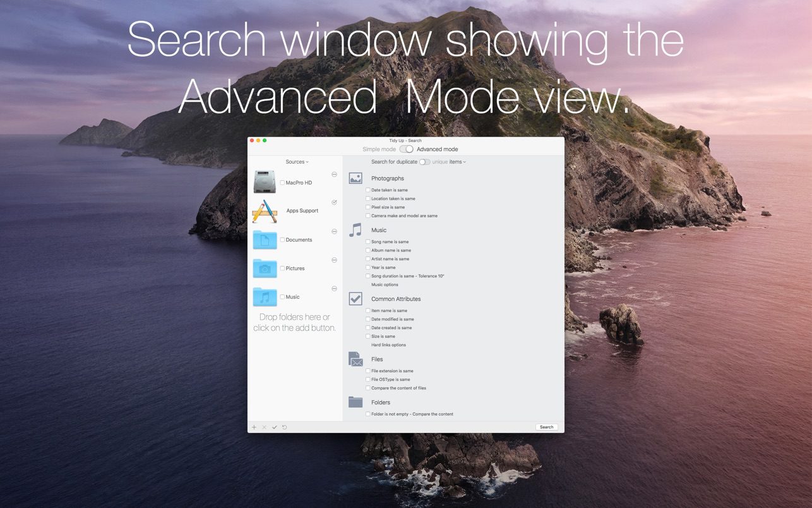812x508 pixels.
Task: Click the Music note section icon
Action: coord(355,230)
